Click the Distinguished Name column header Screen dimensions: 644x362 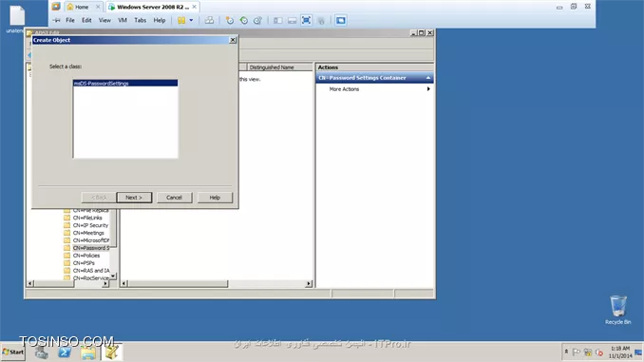[x=279, y=67]
